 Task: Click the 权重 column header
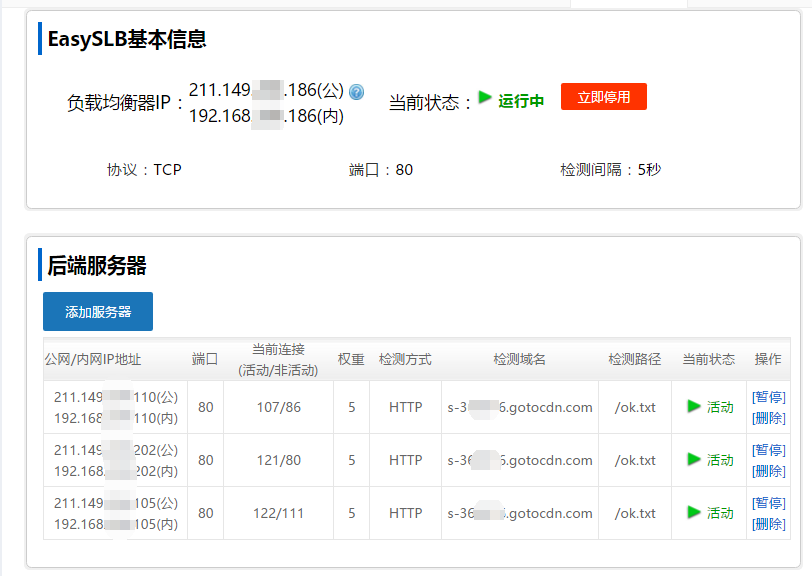[x=351, y=359]
